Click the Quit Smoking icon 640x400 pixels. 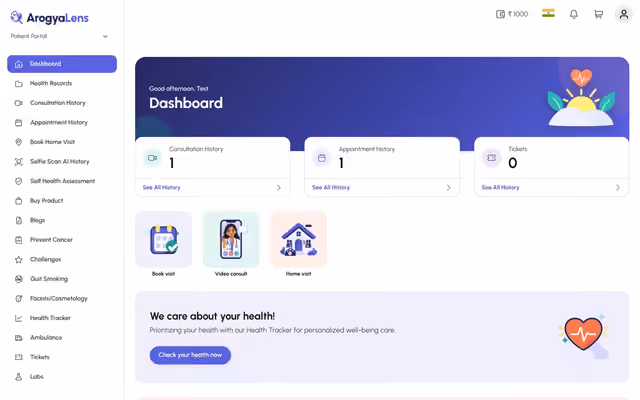coord(18,279)
